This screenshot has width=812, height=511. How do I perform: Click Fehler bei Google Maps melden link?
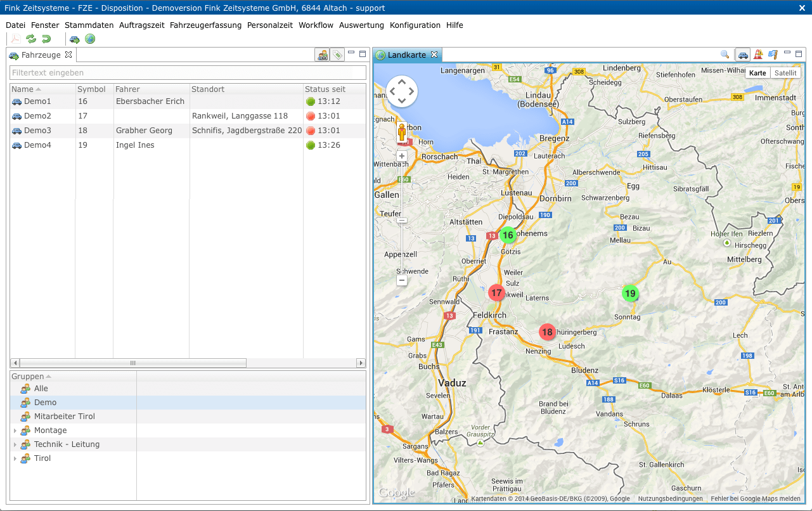[756, 499]
